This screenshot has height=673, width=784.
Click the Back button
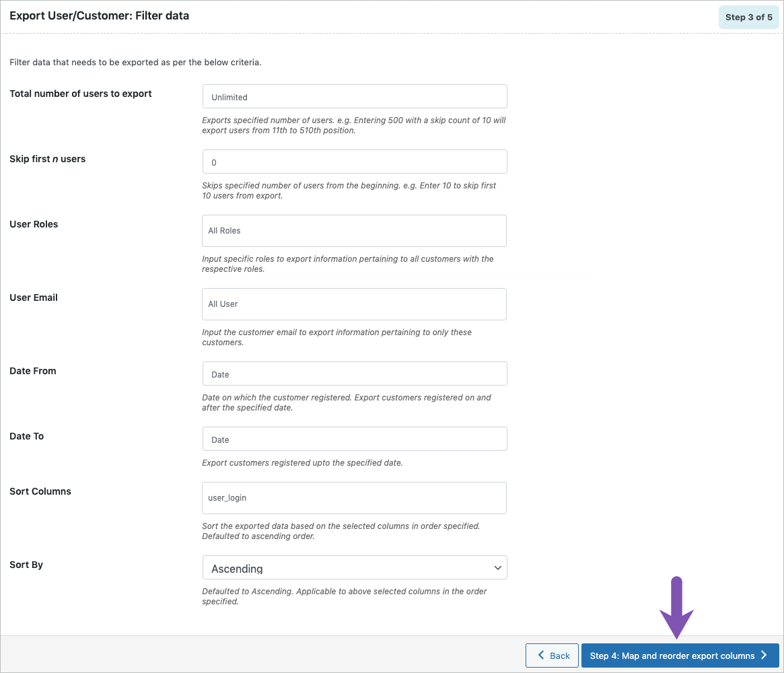[552, 655]
